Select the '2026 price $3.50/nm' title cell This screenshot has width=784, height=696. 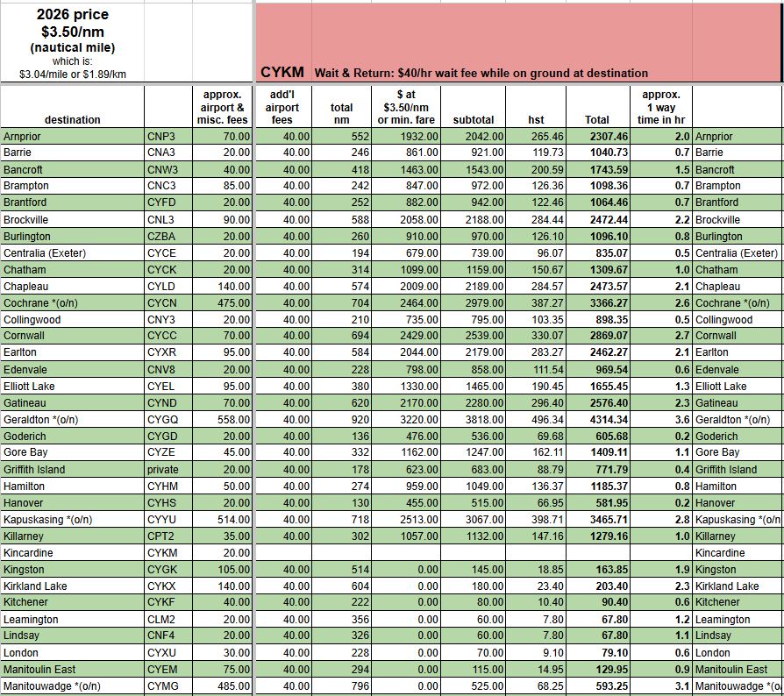(73, 41)
